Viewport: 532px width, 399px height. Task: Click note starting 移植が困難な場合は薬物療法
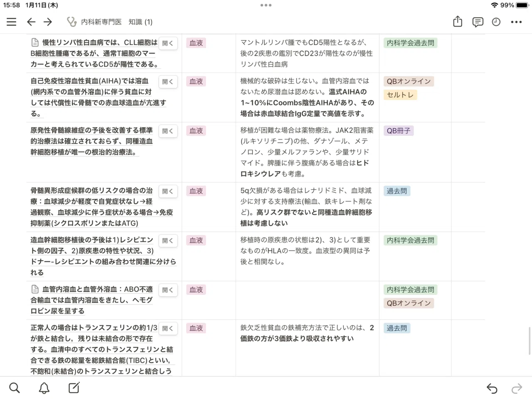[x=307, y=152]
